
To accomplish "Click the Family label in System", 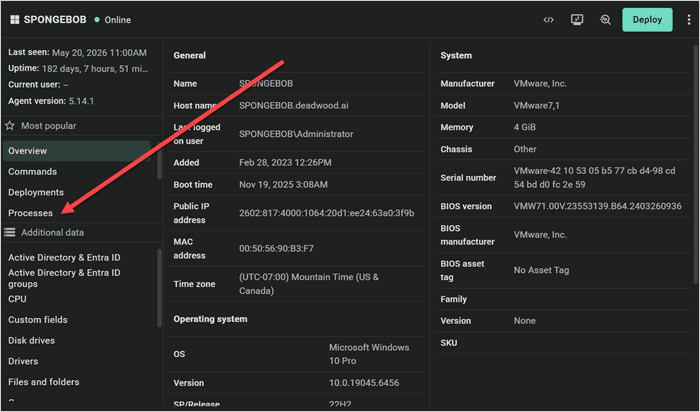I will click(453, 299).
